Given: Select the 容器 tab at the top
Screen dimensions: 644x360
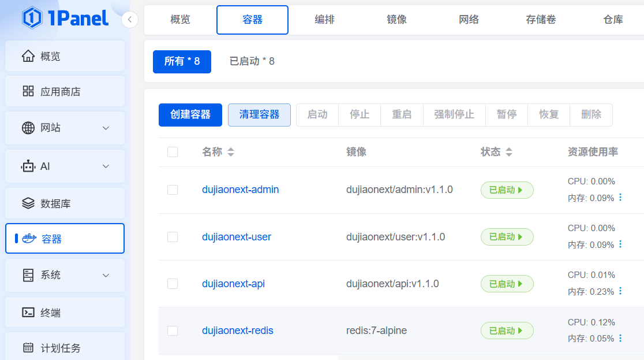Looking at the screenshot, I should coord(252,20).
